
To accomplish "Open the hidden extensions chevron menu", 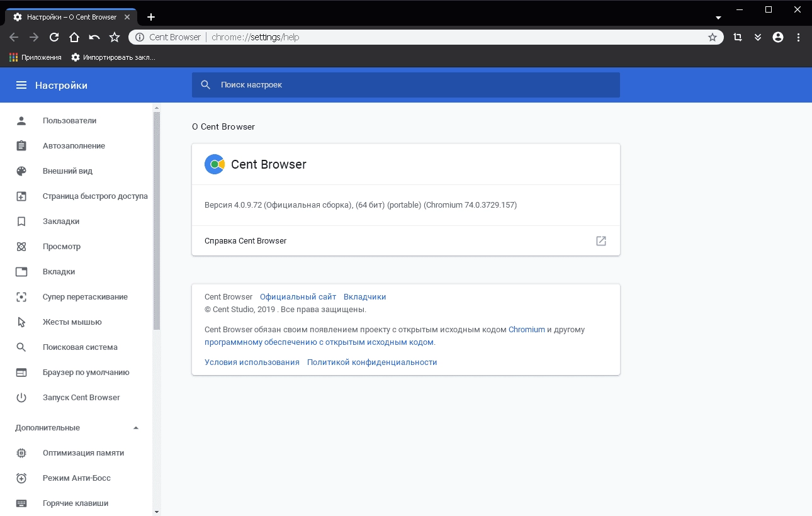I will coord(758,37).
